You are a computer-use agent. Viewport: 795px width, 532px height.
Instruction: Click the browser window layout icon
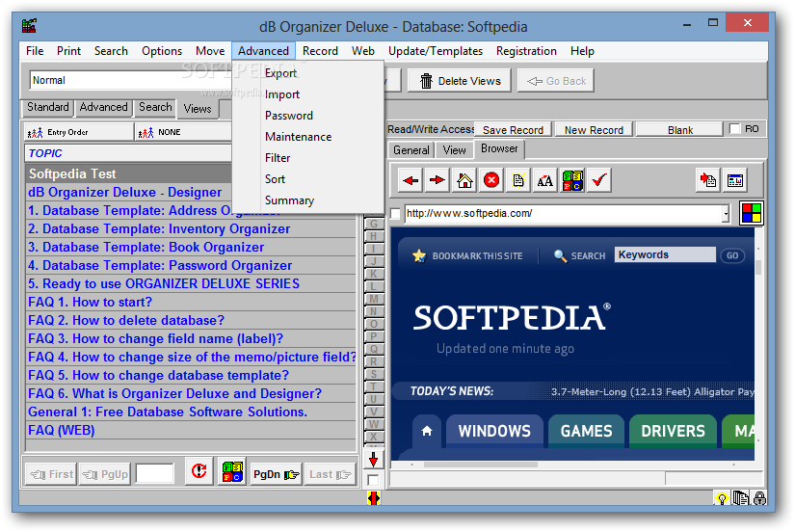pyautogui.click(x=735, y=180)
